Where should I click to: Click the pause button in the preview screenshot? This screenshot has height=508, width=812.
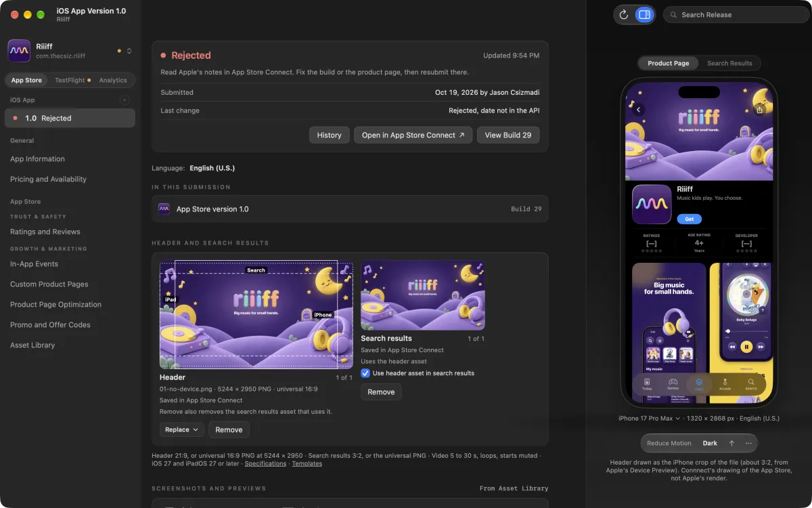coord(746,347)
